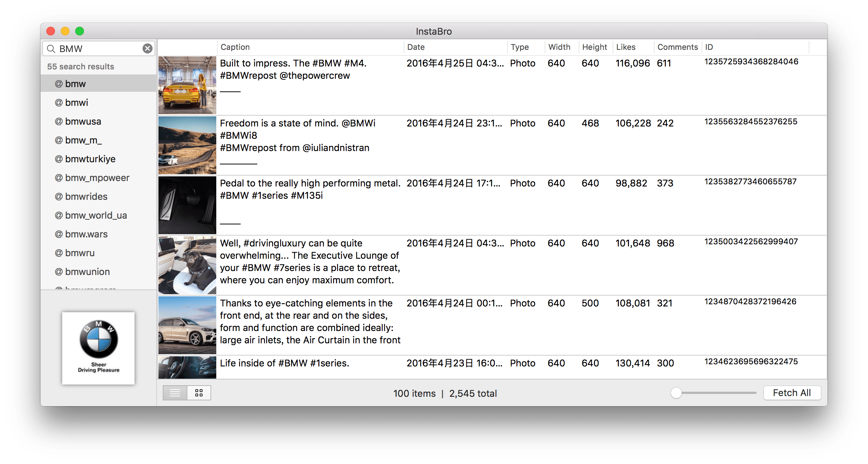Select the @ bmwunion account
The height and width of the screenshot is (464, 868).
(x=98, y=271)
